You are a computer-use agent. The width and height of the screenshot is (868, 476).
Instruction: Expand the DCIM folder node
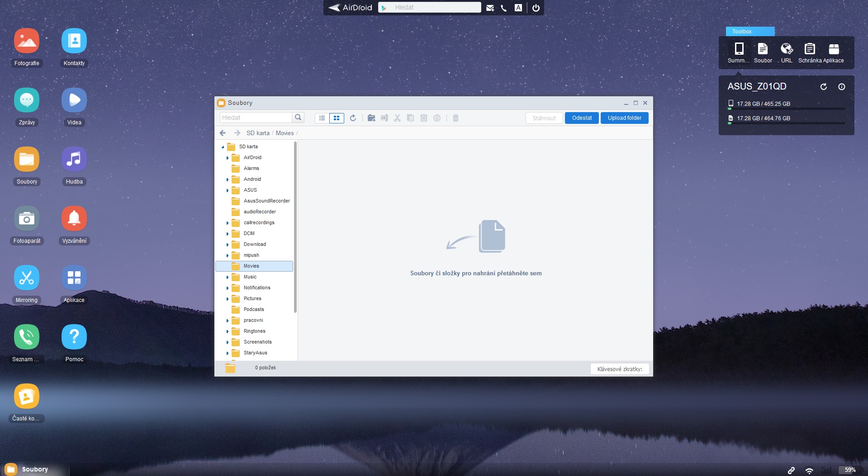click(228, 234)
